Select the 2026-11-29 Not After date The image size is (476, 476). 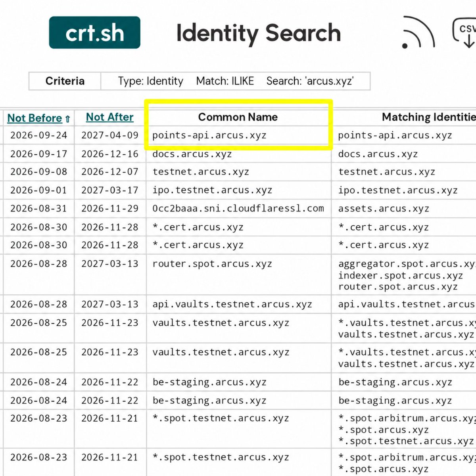tap(110, 208)
